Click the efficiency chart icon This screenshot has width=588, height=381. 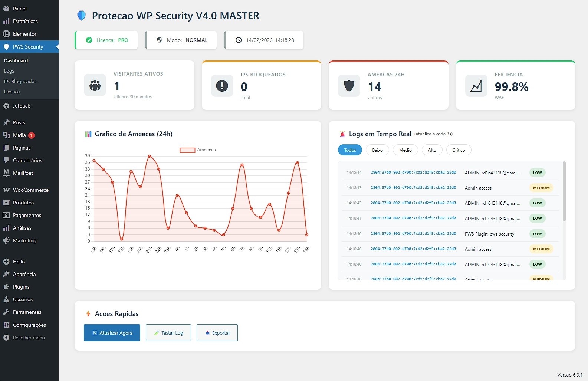[x=476, y=86]
